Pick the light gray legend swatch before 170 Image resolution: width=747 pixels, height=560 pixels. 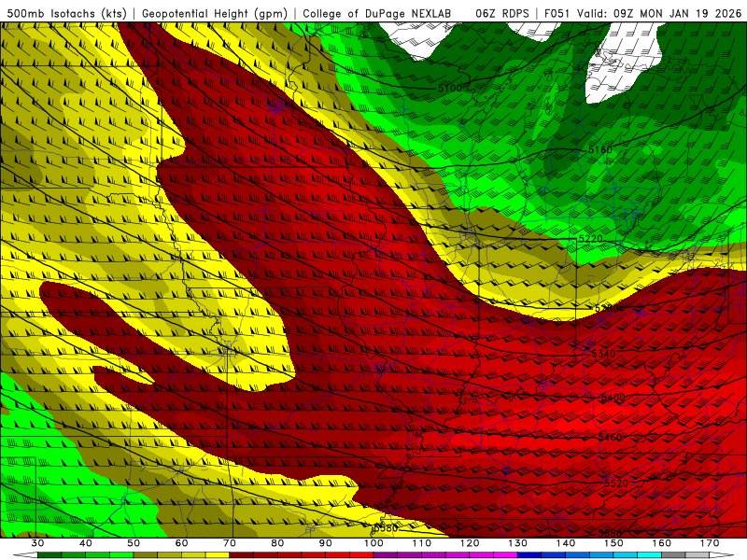click(x=698, y=555)
